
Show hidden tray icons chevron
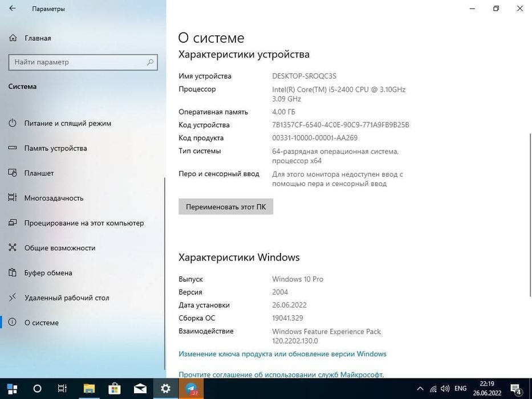(x=420, y=389)
